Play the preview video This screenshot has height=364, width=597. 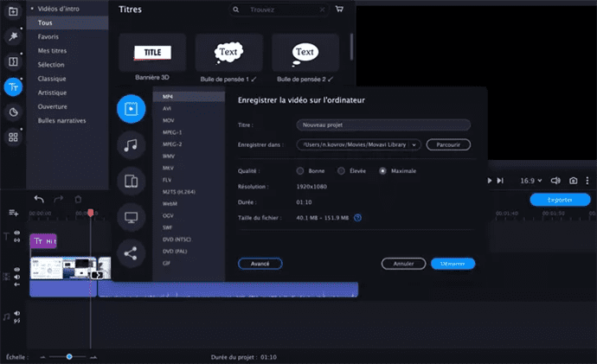click(x=490, y=181)
